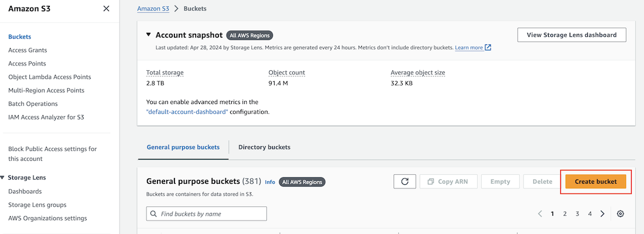Open the default-account-dashboard link
Screen dimensions: 644x234
pos(187,112)
